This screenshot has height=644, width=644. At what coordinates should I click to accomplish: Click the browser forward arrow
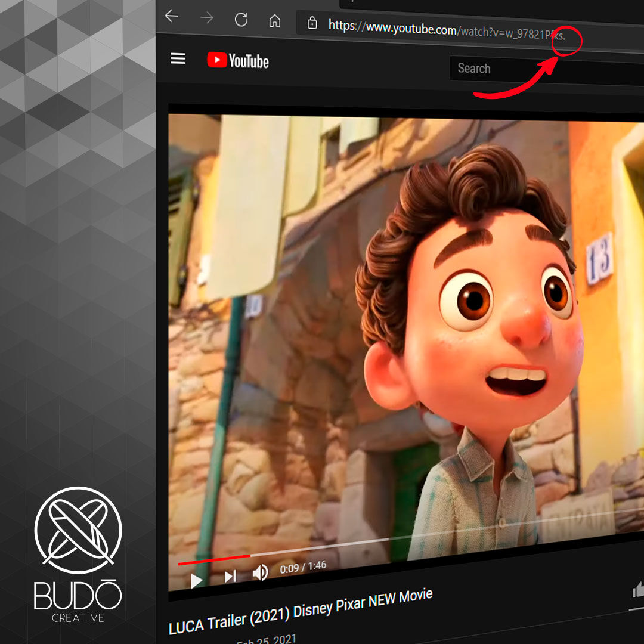[206, 18]
